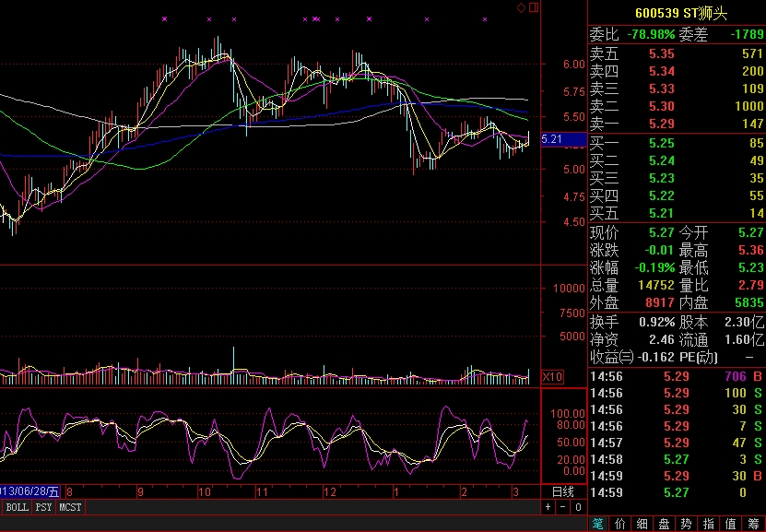
Task: Click the 5.00 price axis label
Action: (574, 170)
